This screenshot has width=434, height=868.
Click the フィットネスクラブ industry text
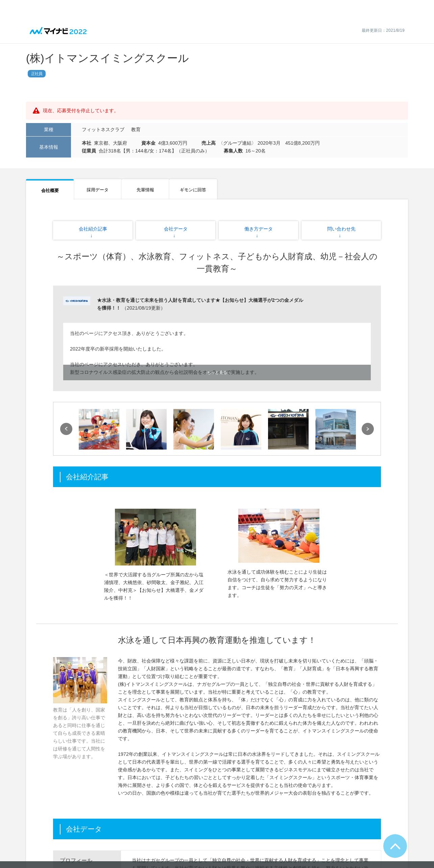coord(103,129)
